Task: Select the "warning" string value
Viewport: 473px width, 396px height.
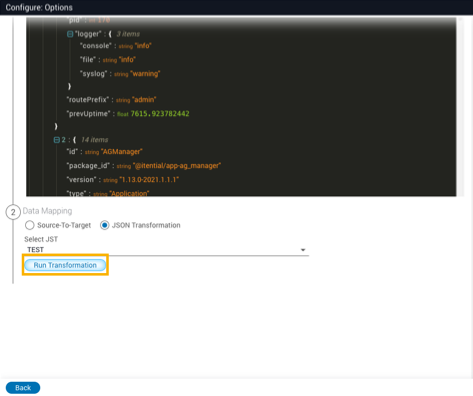Action: tap(145, 74)
